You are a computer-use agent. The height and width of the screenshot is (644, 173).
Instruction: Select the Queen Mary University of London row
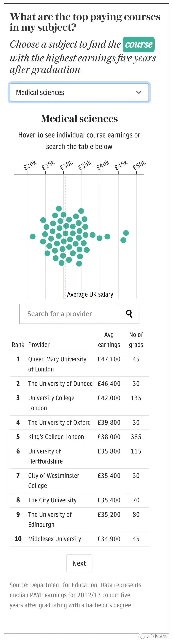[79, 364]
